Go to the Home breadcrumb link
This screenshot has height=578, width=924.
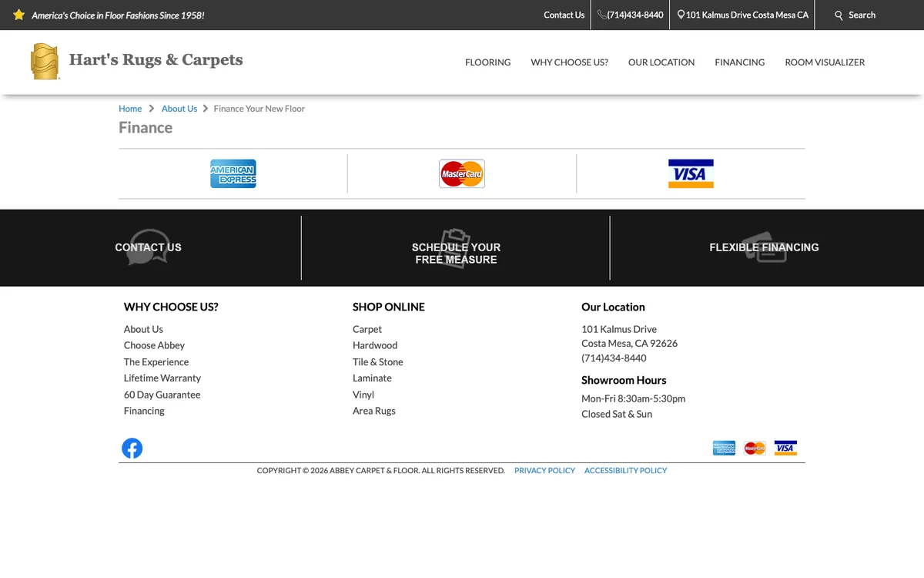pos(130,109)
